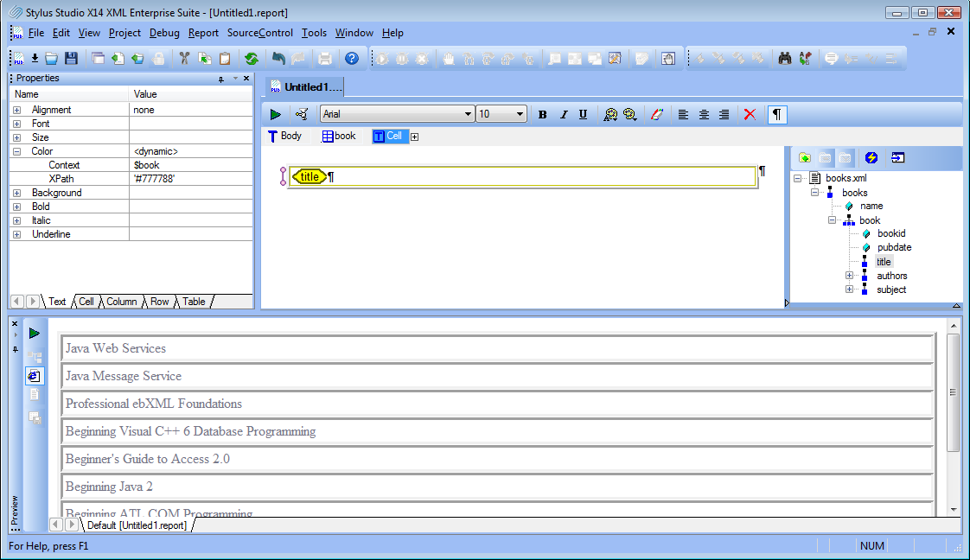The width and height of the screenshot is (970, 560).
Task: Switch to the Column properties tab
Action: click(121, 302)
